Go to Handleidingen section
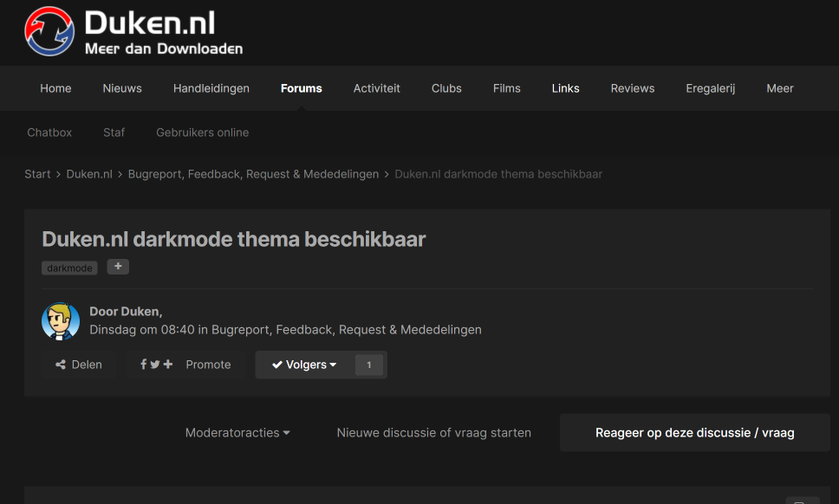 [211, 88]
